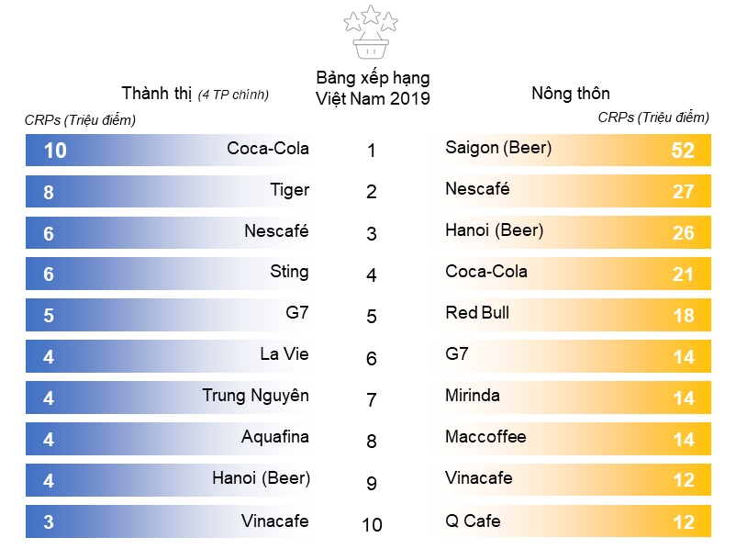Select the Tiger row in urban ranking

coord(168,192)
